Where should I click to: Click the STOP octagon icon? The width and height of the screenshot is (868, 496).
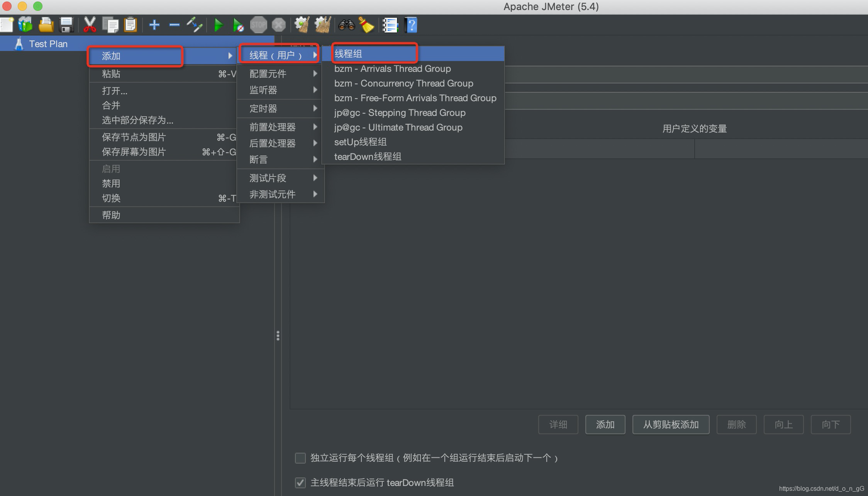pyautogui.click(x=258, y=25)
